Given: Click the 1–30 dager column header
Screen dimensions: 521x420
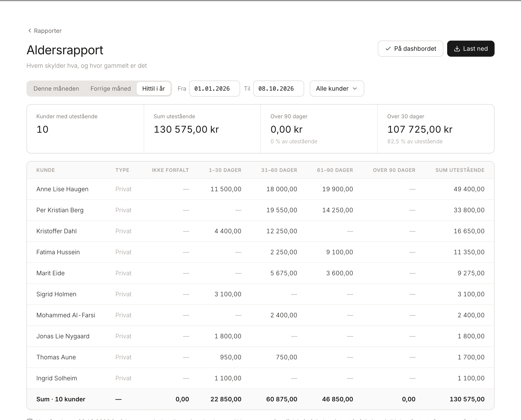Looking at the screenshot, I should click(225, 170).
